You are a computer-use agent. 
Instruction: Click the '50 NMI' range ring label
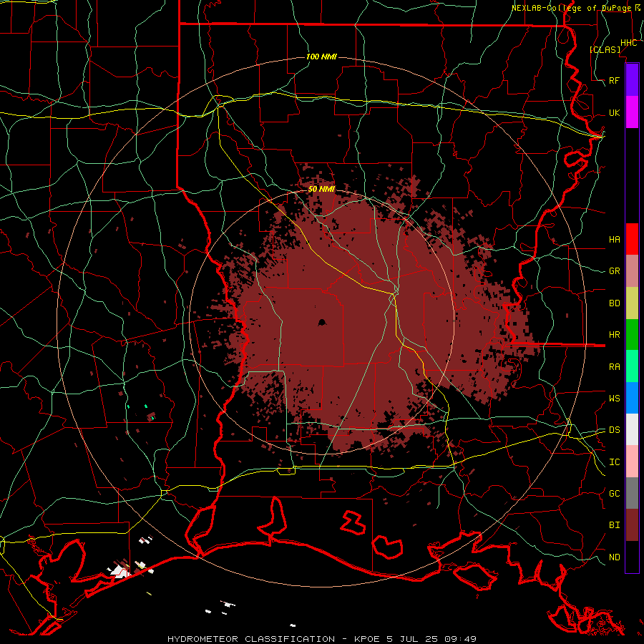tap(321, 189)
